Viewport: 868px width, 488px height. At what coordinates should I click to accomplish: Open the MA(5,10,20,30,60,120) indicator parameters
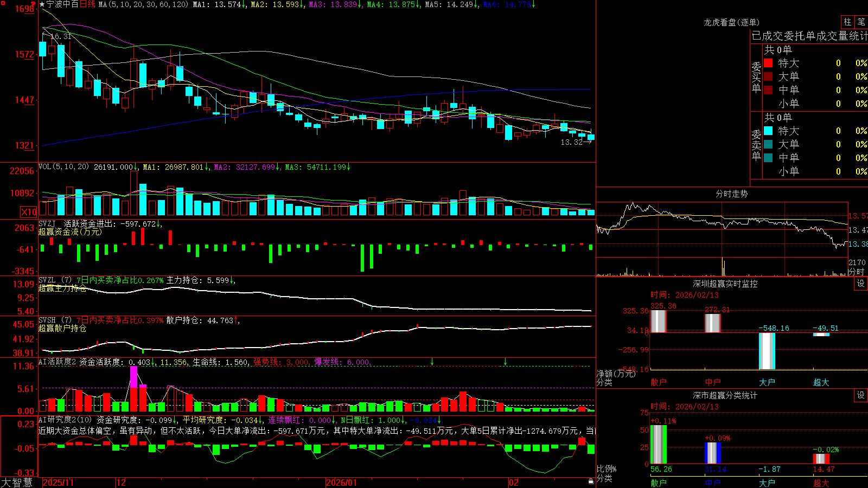pyautogui.click(x=143, y=4)
